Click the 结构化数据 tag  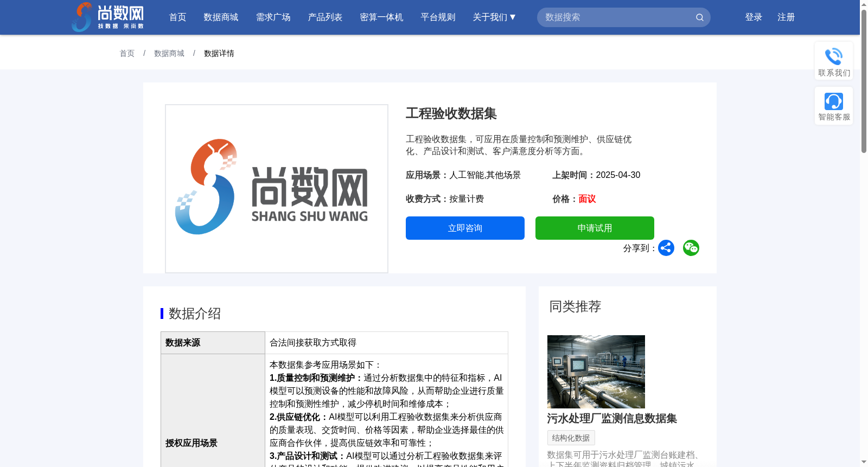point(571,438)
